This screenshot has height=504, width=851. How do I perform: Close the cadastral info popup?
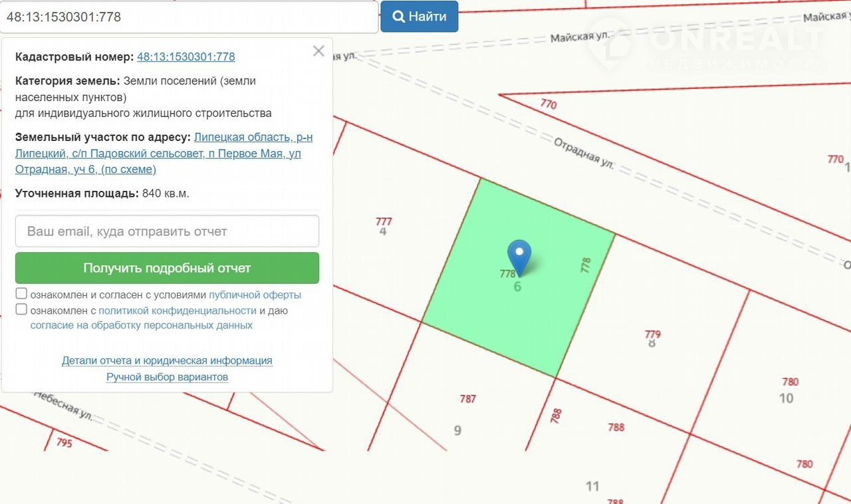coord(318,51)
